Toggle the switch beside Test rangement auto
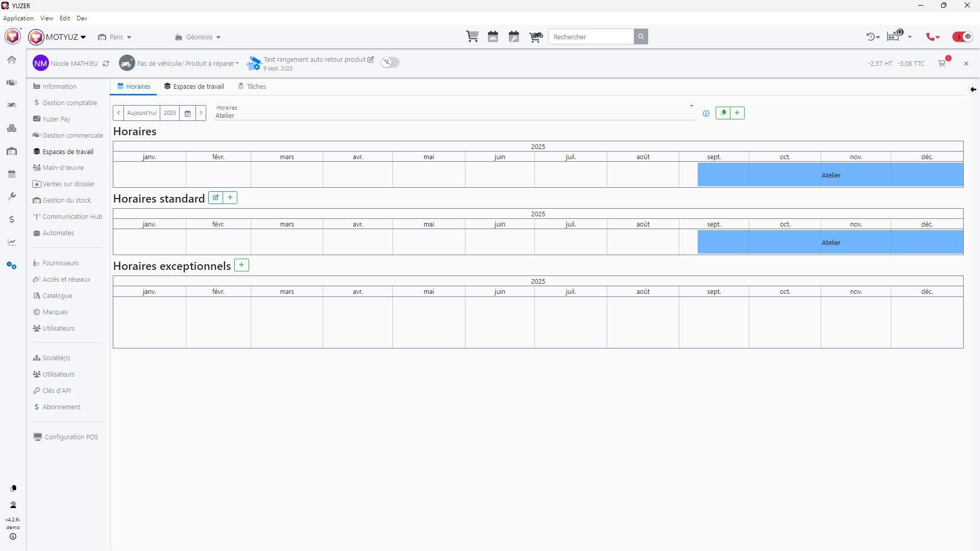This screenshot has height=551, width=980. (x=390, y=62)
